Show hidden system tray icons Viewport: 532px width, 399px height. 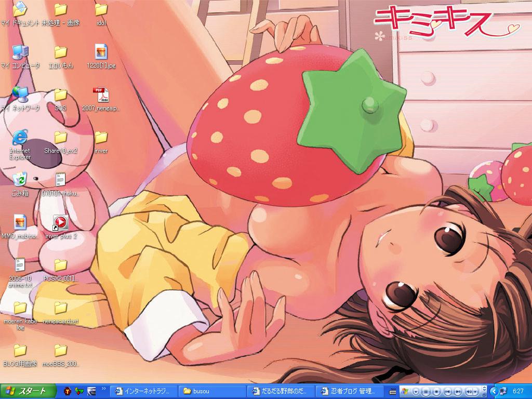495,392
